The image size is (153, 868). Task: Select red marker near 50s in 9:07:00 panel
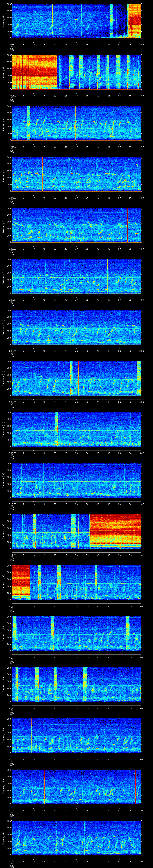(x=120, y=327)
